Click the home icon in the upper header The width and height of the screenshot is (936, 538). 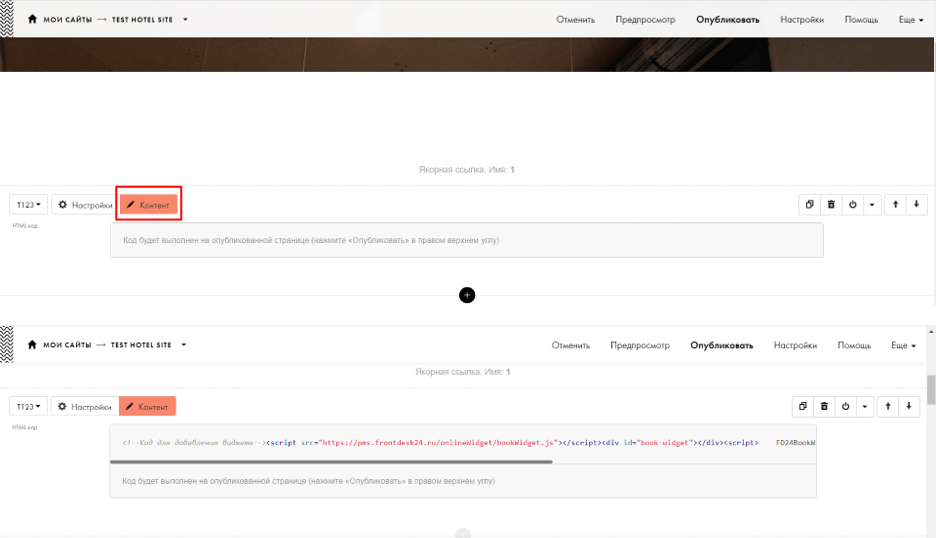tap(32, 19)
